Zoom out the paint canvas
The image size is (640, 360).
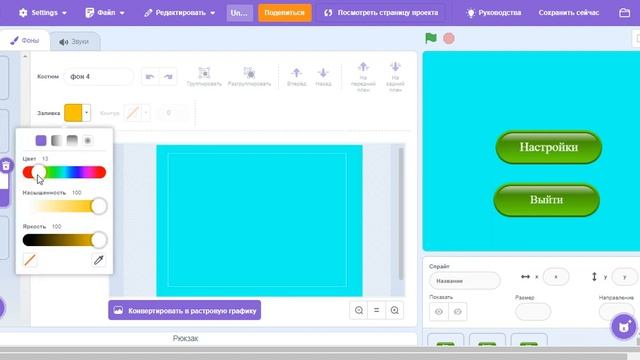point(359,310)
